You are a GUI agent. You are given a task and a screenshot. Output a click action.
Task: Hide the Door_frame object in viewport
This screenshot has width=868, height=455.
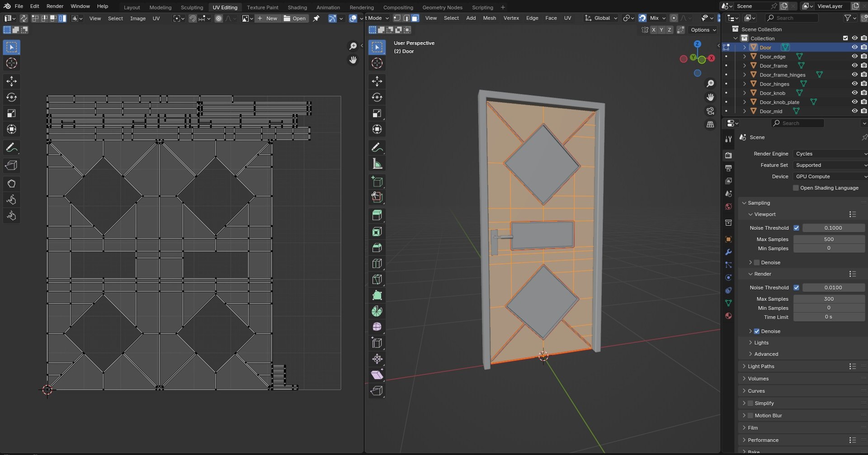pyautogui.click(x=854, y=66)
